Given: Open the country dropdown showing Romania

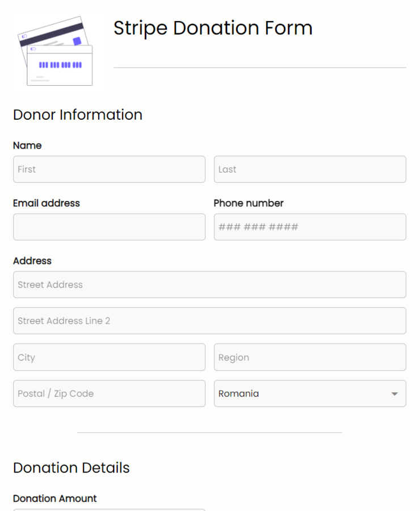Looking at the screenshot, I should click(309, 393).
